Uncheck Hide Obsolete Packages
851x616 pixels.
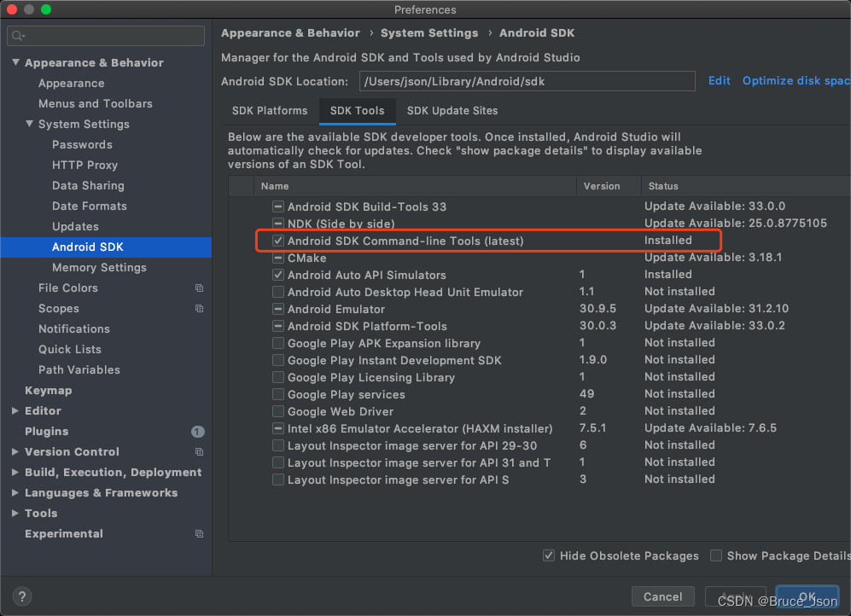pos(549,555)
